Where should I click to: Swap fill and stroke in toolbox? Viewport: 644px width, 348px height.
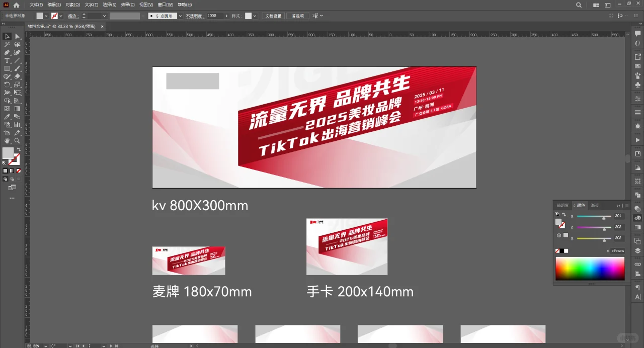coord(19,149)
